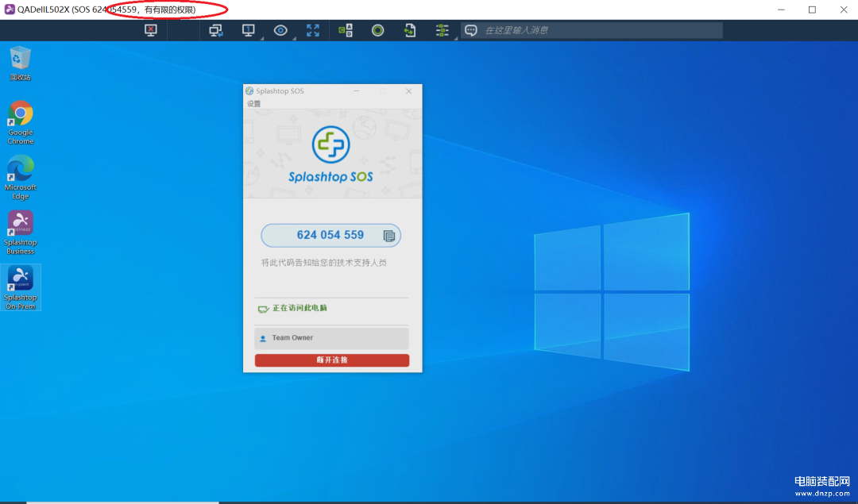Open the Recycle Bin desktop icon
Viewport: 858px width, 504px height.
click(x=20, y=63)
